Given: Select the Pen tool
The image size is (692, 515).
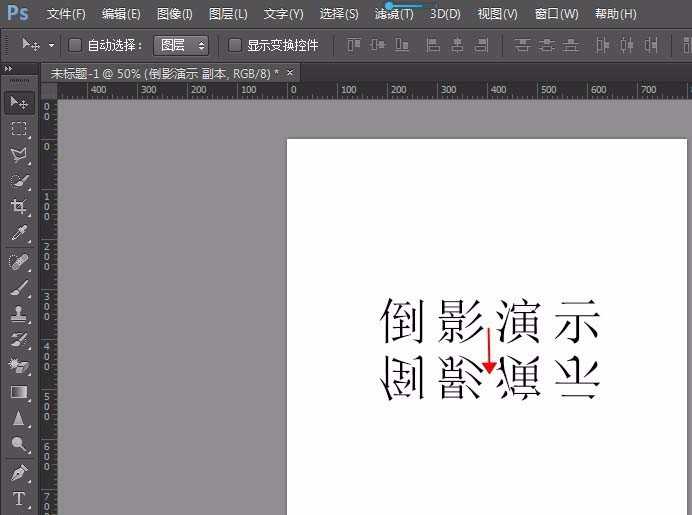Looking at the screenshot, I should [x=19, y=473].
